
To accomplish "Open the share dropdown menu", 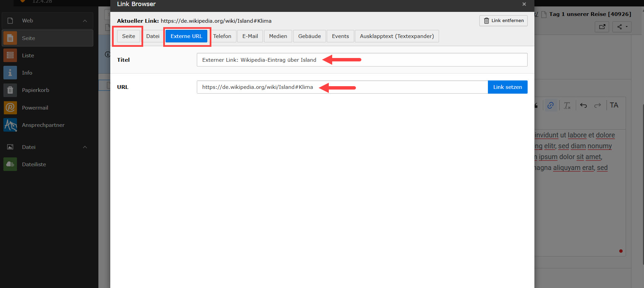I will pos(622,27).
